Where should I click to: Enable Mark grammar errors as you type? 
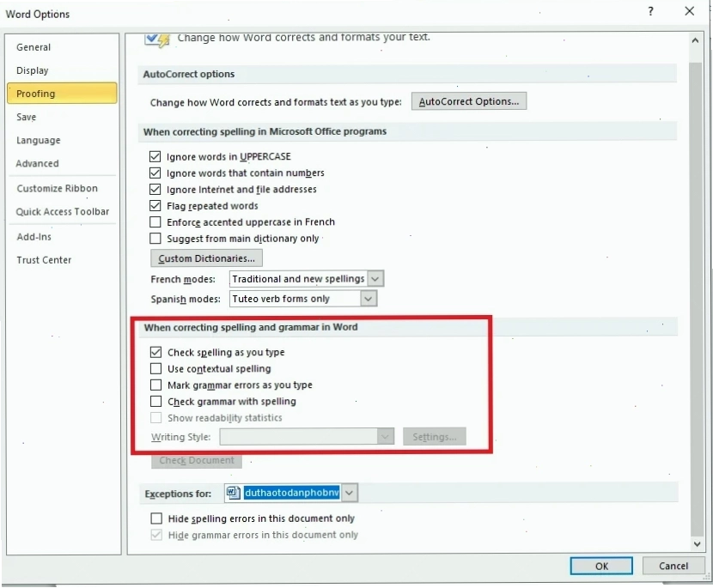pyautogui.click(x=156, y=385)
